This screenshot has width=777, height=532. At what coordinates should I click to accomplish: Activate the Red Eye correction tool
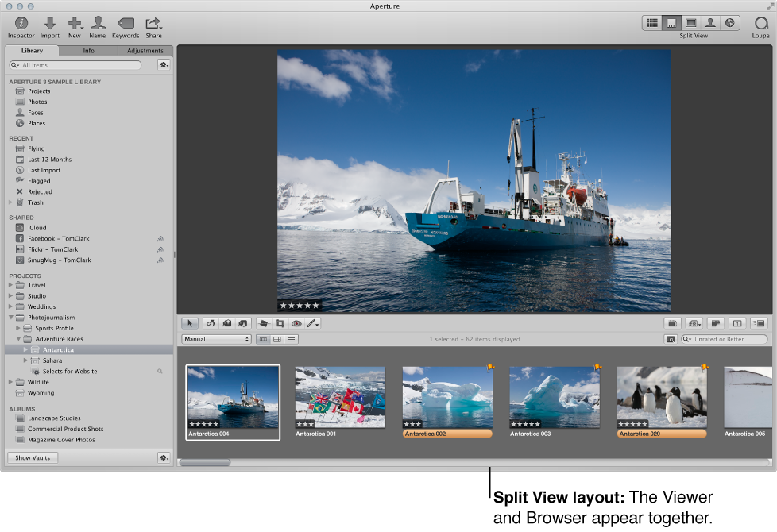pyautogui.click(x=296, y=323)
